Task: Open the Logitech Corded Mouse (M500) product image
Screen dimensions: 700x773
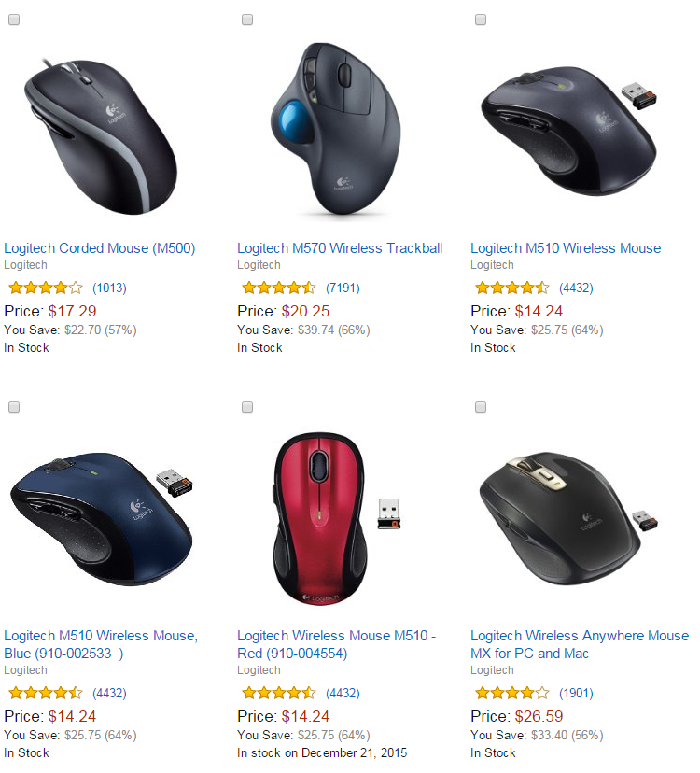Action: click(x=101, y=135)
